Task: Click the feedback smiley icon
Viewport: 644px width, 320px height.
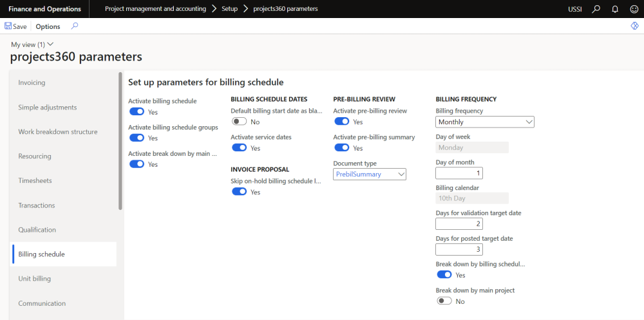Action: [634, 9]
